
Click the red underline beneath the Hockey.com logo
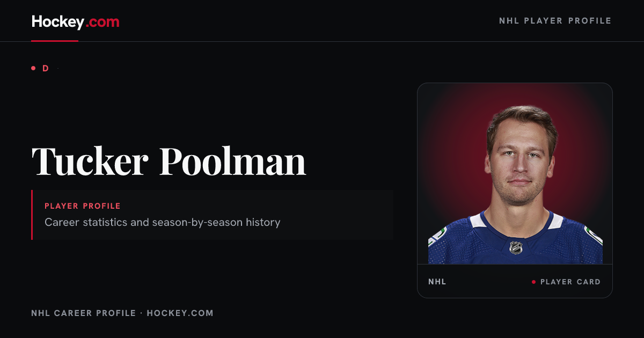pyautogui.click(x=55, y=41)
